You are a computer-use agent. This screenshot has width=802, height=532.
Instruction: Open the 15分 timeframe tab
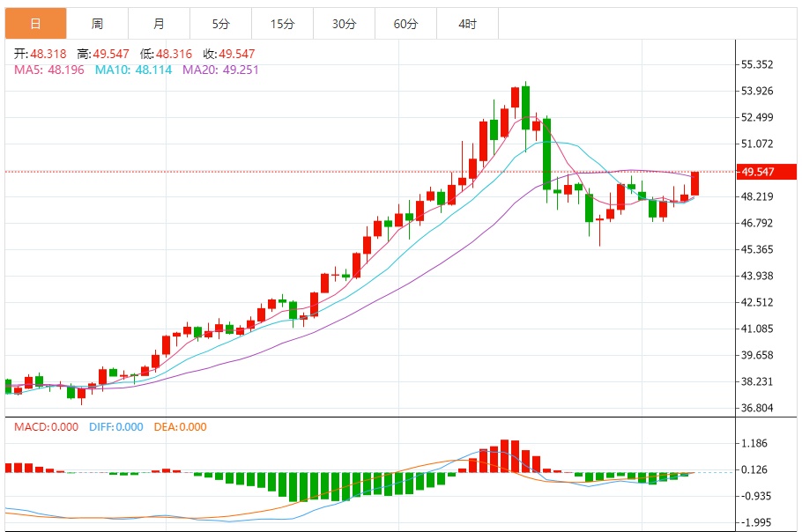click(282, 24)
